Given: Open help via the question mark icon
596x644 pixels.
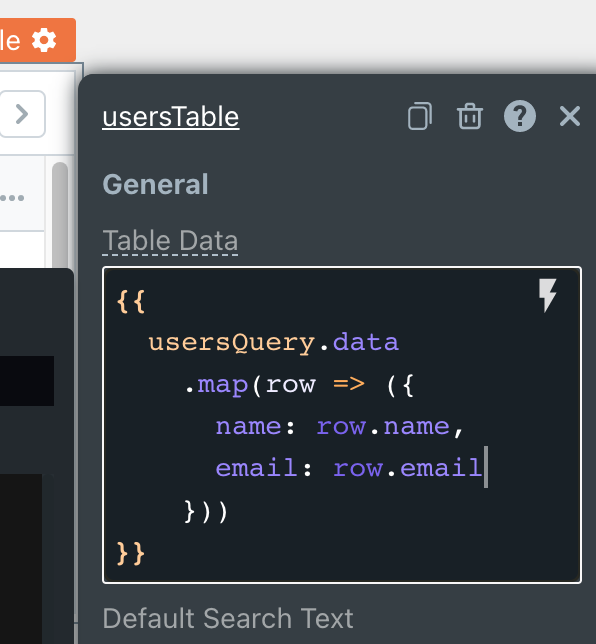Looking at the screenshot, I should click(x=520, y=116).
